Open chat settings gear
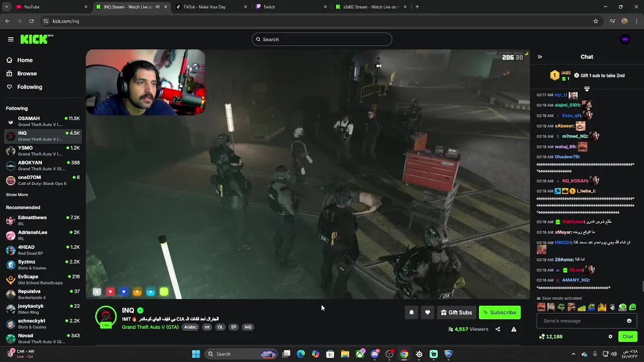 610,336
